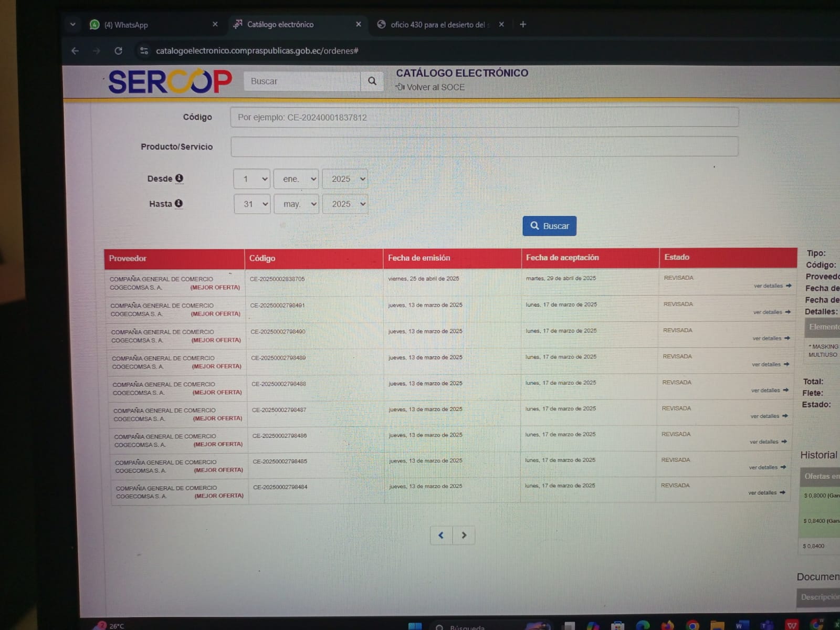Click the browser back arrow
The image size is (840, 630).
coord(75,51)
